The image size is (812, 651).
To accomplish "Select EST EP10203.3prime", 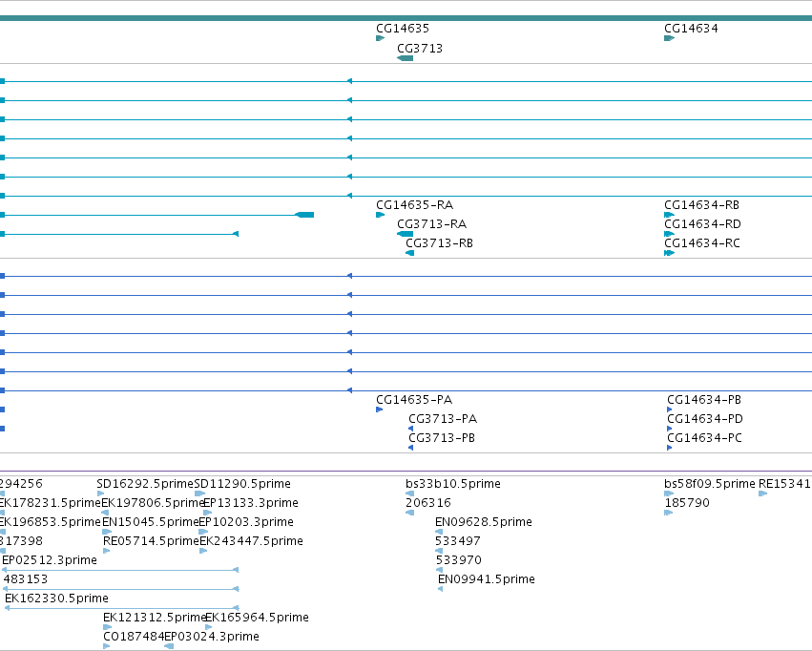I will [x=246, y=522].
